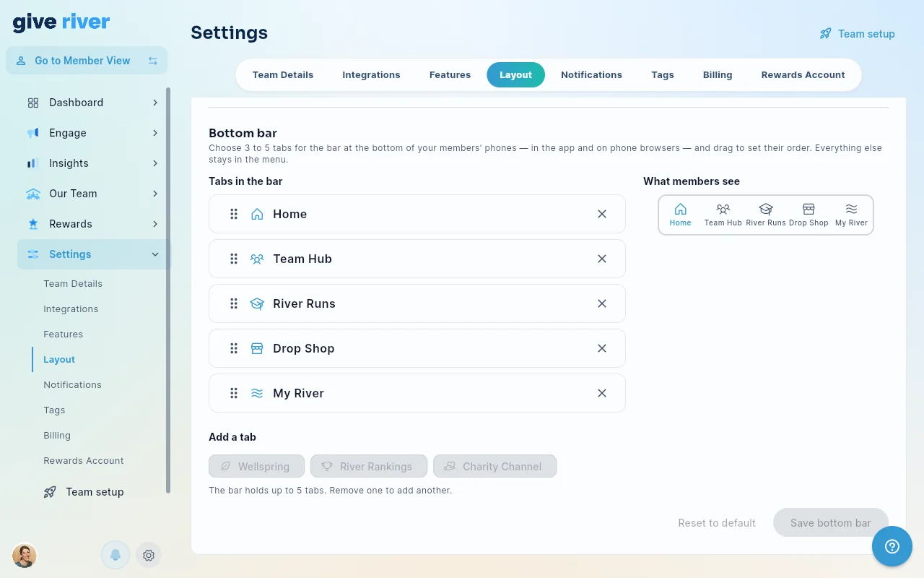Tap My River in the preview bar
Screen dimensions: 924x578
click(x=851, y=215)
